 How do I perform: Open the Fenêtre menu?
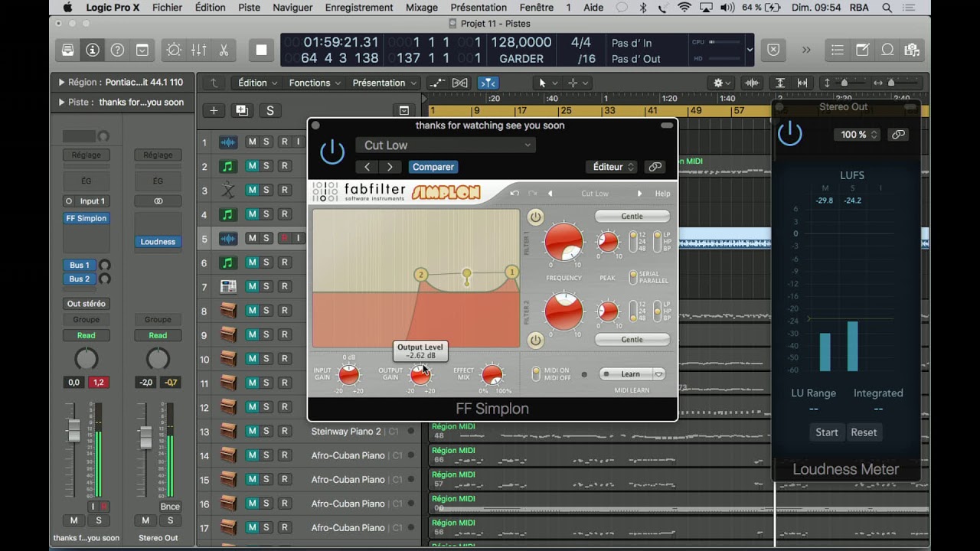click(536, 8)
